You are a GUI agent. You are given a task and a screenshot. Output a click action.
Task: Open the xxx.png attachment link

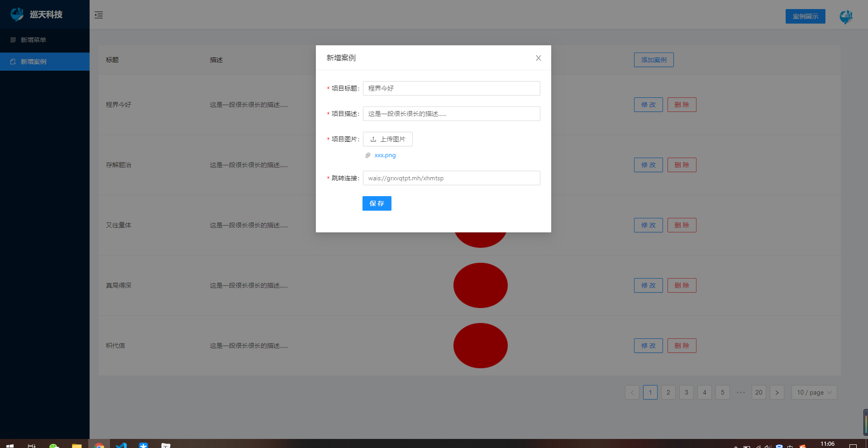385,155
